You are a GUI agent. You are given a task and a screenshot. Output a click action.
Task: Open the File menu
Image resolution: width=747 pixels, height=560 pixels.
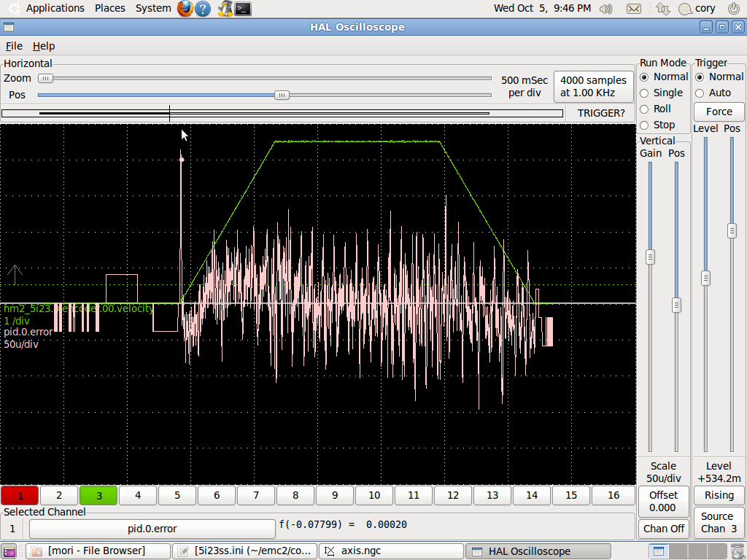[x=14, y=46]
